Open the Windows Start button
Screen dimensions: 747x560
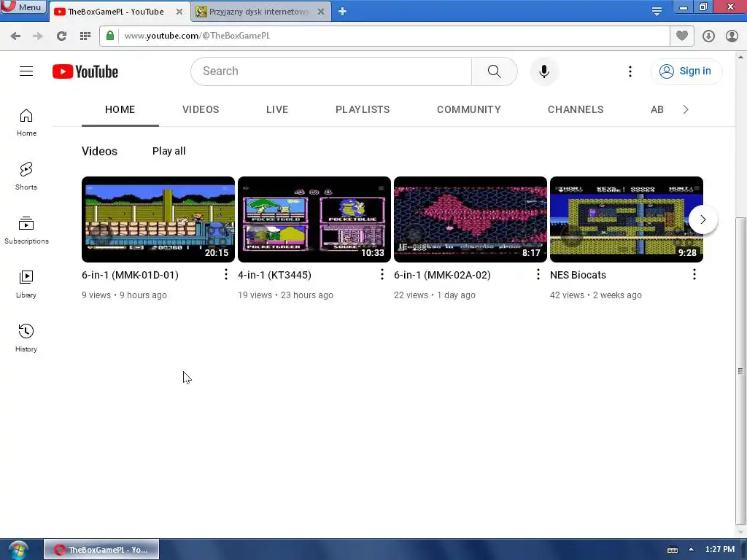click(18, 550)
